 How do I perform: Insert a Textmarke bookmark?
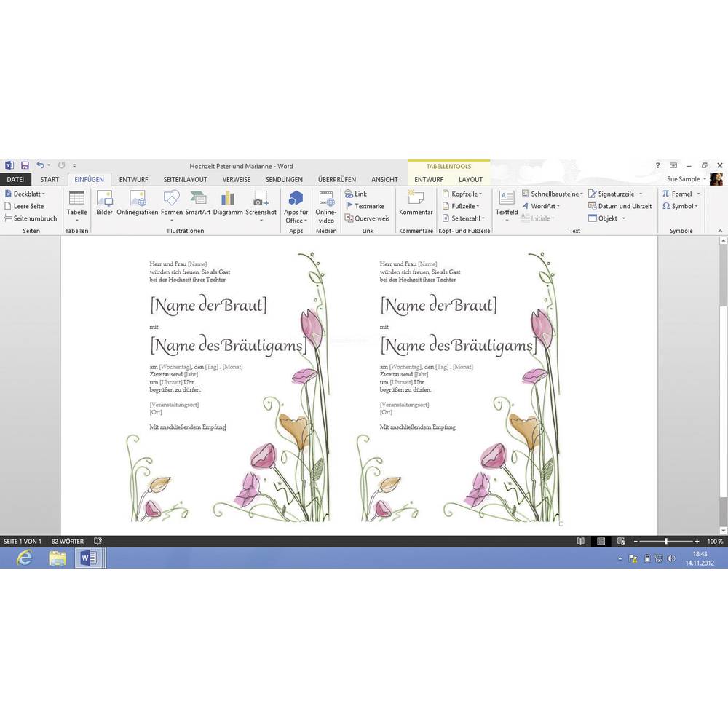[366, 206]
